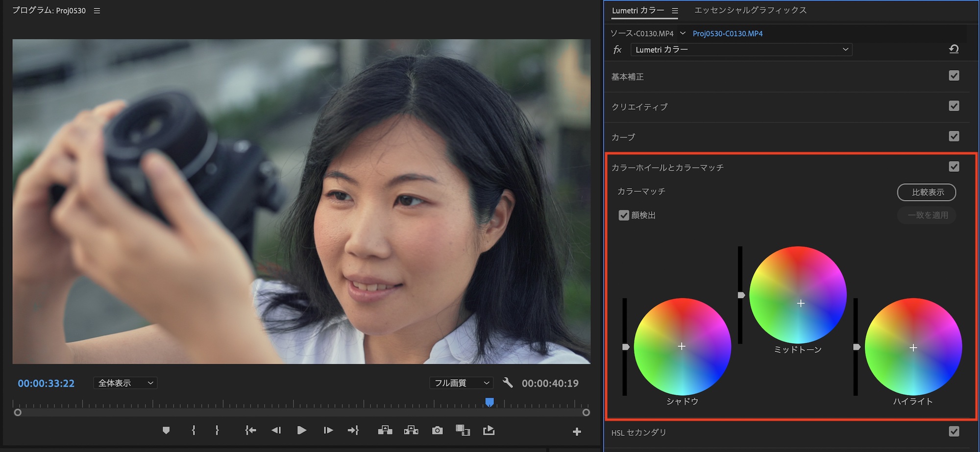Click the Mark In bracket icon
The image size is (980, 452).
tap(194, 430)
